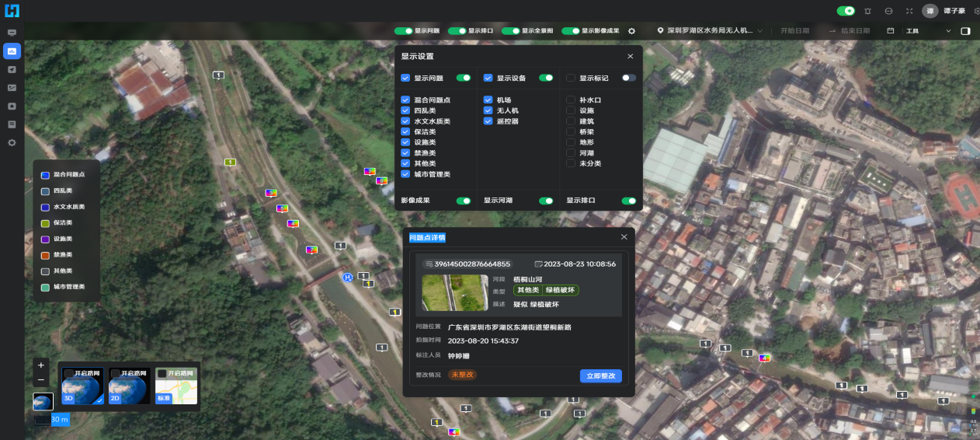
Task: Click the star favorites icon in sidebar
Action: (12, 106)
